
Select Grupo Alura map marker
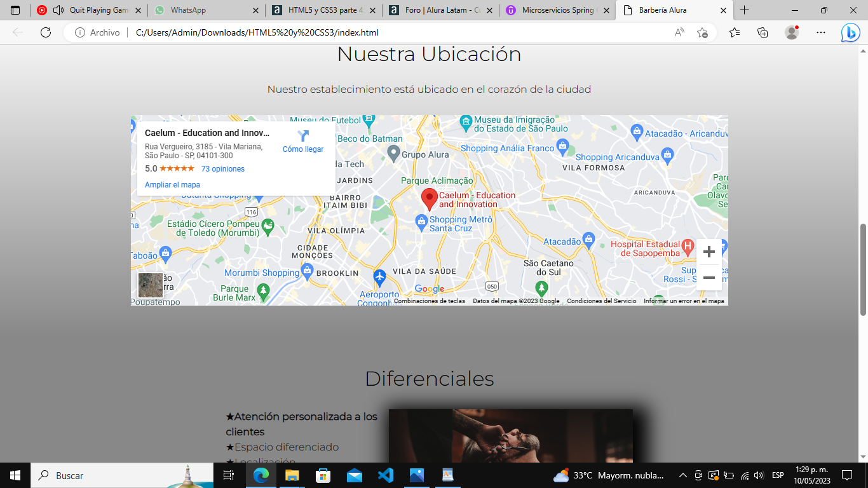(393, 152)
